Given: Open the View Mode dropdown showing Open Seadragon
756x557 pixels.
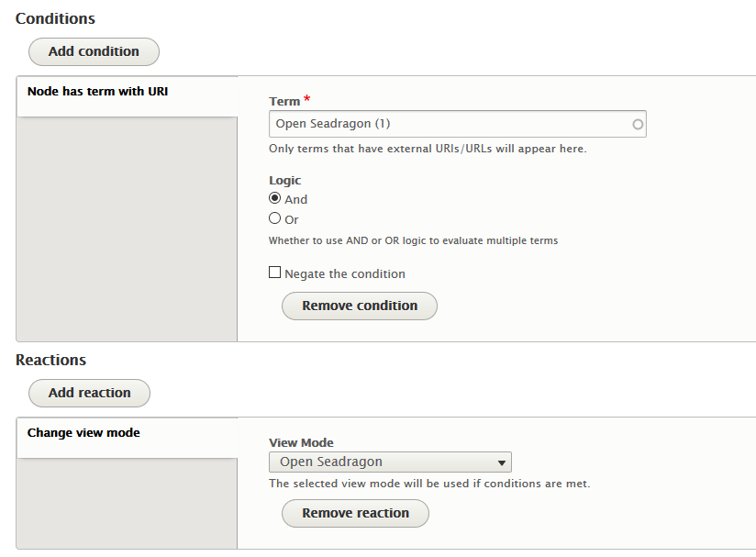Looking at the screenshot, I should (390, 462).
